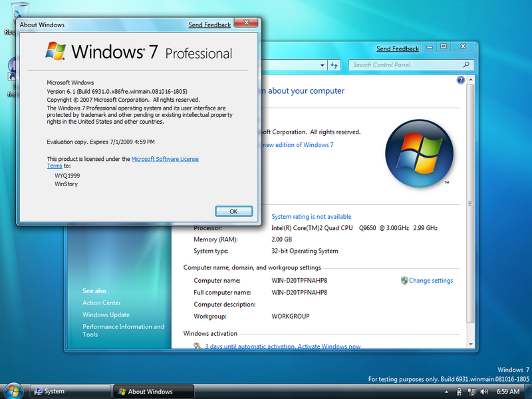The image size is (532, 399).
Task: Click the 'about your computer' heading
Action: pos(306,91)
